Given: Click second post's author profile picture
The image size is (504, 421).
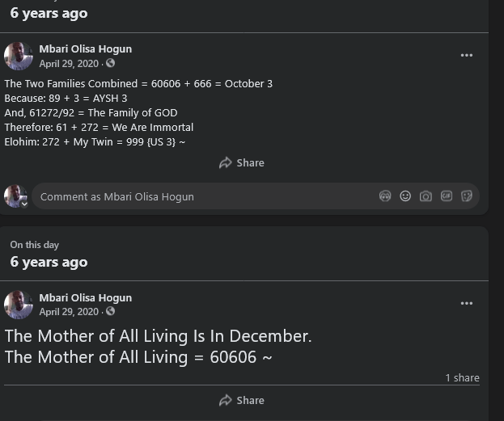Looking at the screenshot, I should (19, 305).
